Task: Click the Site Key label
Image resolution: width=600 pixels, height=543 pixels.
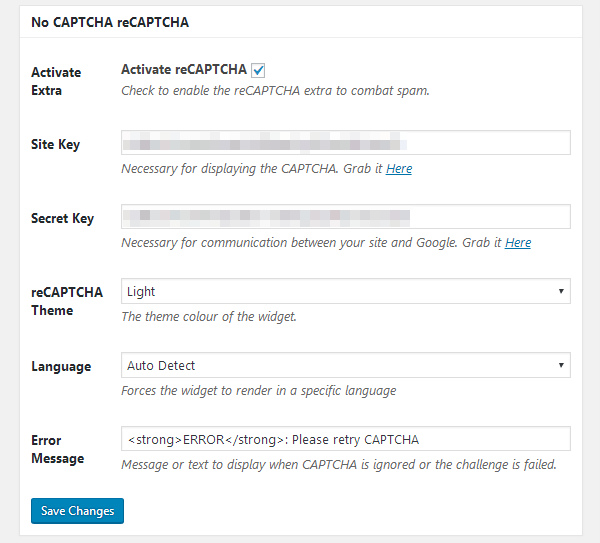Action: [55, 145]
